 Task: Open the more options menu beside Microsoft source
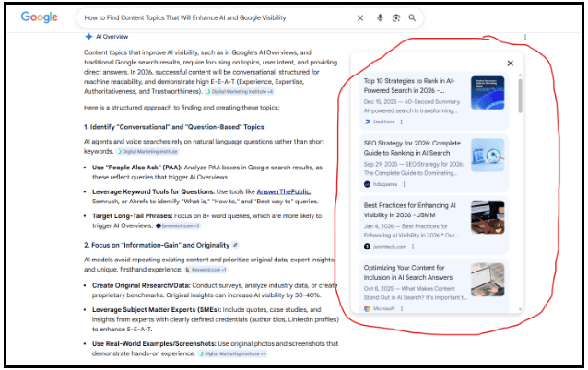click(402, 308)
